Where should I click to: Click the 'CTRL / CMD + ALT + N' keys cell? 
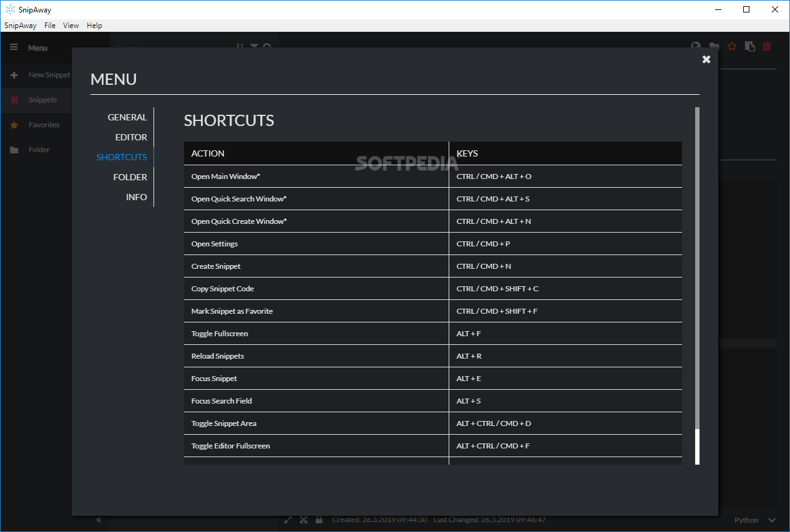[565, 221]
